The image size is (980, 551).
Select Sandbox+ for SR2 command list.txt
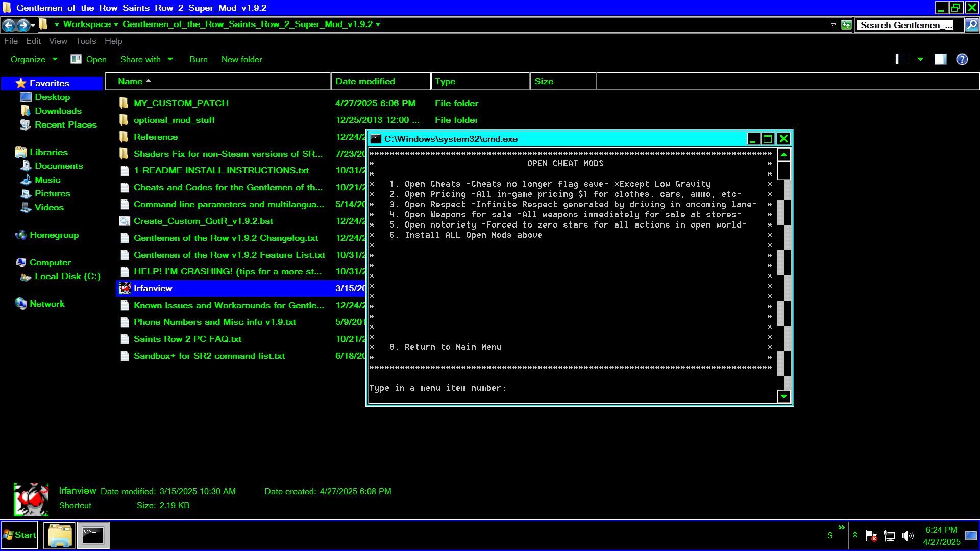click(209, 356)
